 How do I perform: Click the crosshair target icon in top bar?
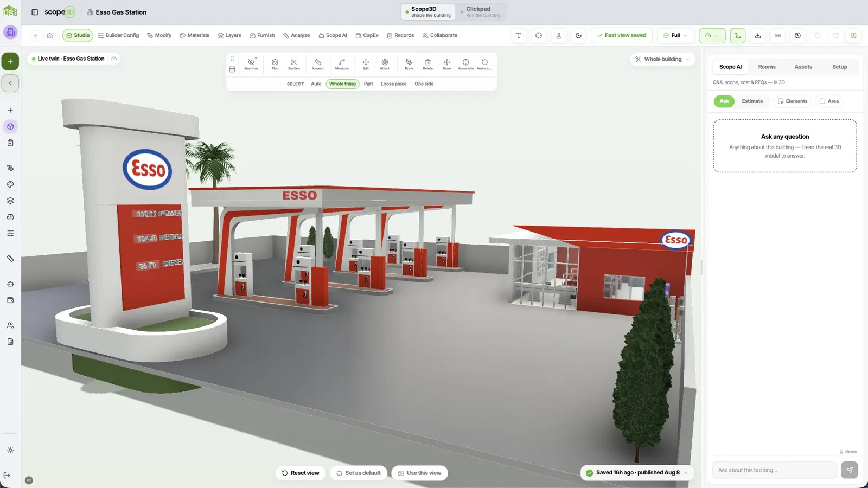(538, 35)
